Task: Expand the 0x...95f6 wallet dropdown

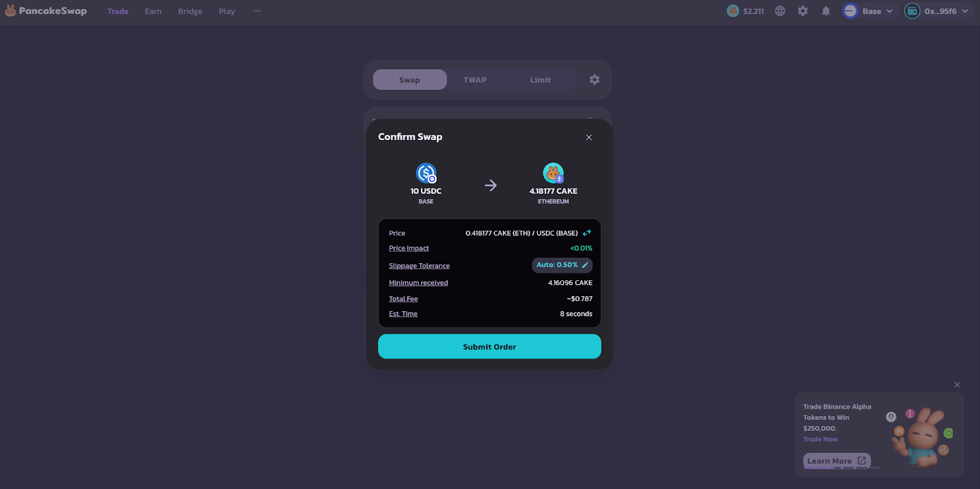Action: coord(939,11)
